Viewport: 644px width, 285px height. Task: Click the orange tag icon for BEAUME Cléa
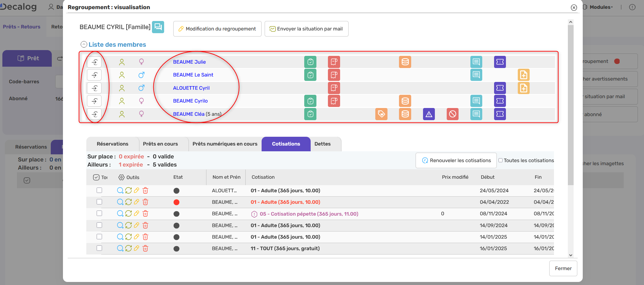(381, 114)
